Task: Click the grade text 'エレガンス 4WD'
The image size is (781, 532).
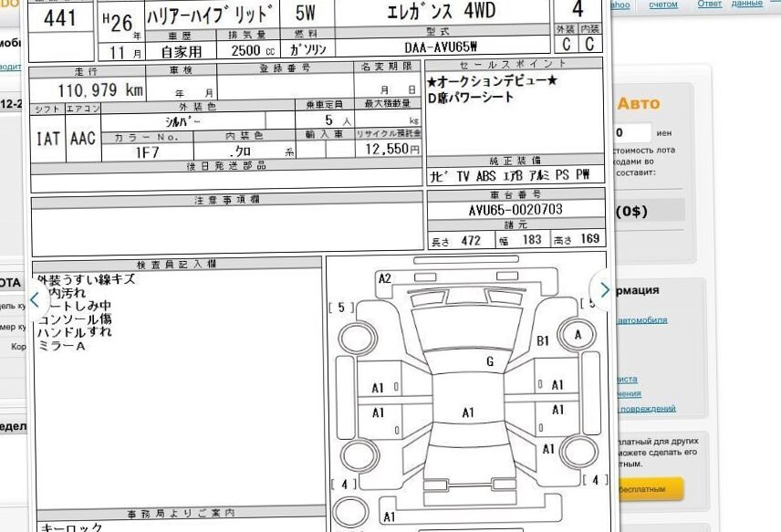Action: (442, 11)
